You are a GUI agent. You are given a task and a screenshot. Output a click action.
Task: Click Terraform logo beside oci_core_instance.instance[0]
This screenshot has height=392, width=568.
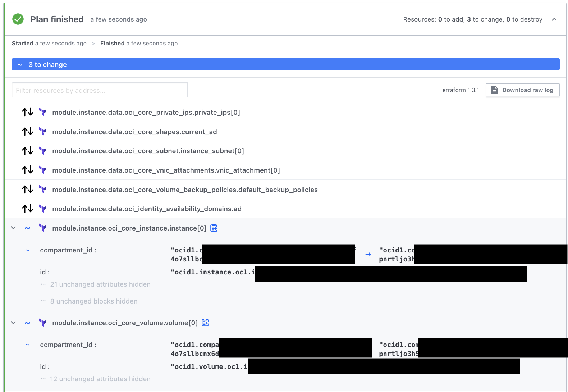[x=43, y=228]
